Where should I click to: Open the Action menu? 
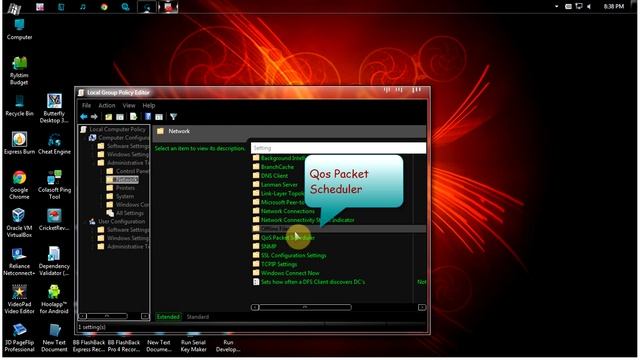coord(107,105)
